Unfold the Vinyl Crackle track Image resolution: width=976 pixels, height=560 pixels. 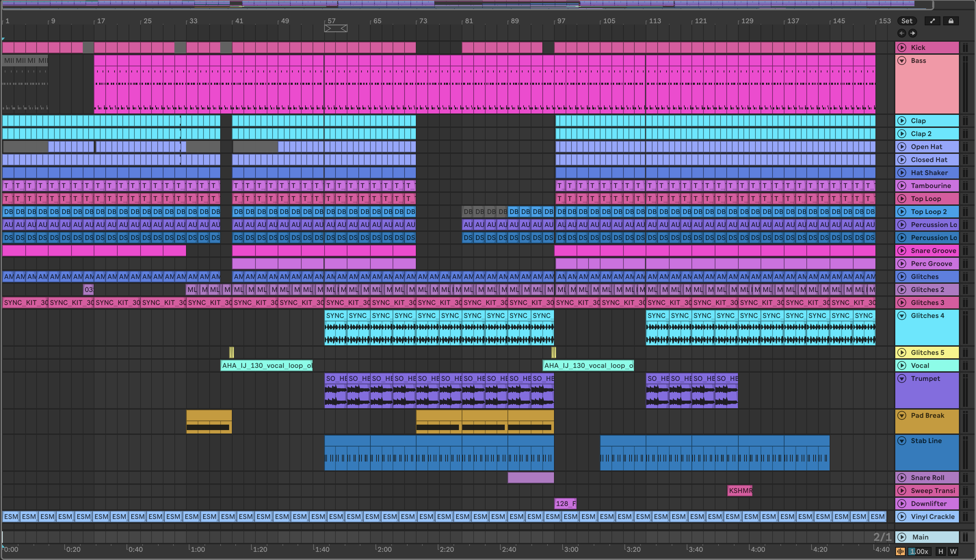(x=902, y=517)
